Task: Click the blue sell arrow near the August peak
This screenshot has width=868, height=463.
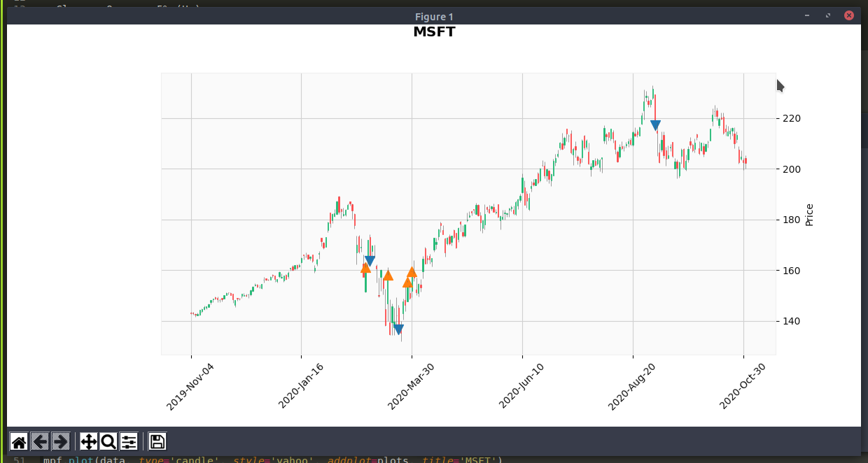Action: 656,124
